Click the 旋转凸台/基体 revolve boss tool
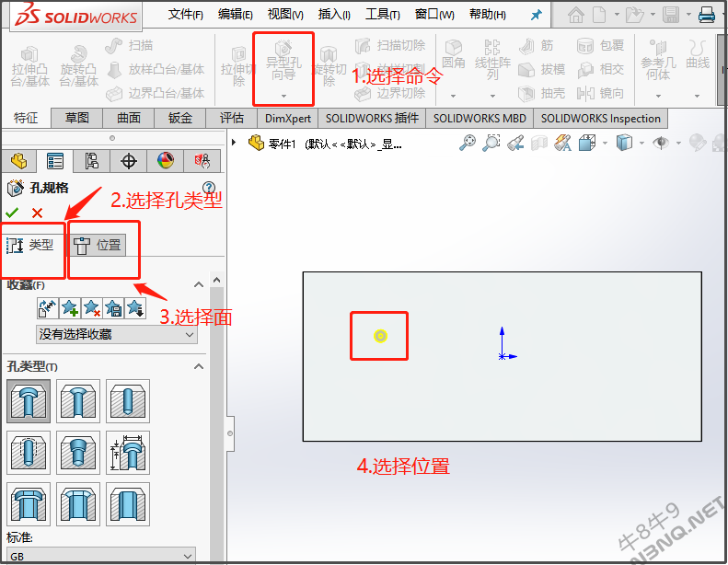728x565 pixels. 79,67
